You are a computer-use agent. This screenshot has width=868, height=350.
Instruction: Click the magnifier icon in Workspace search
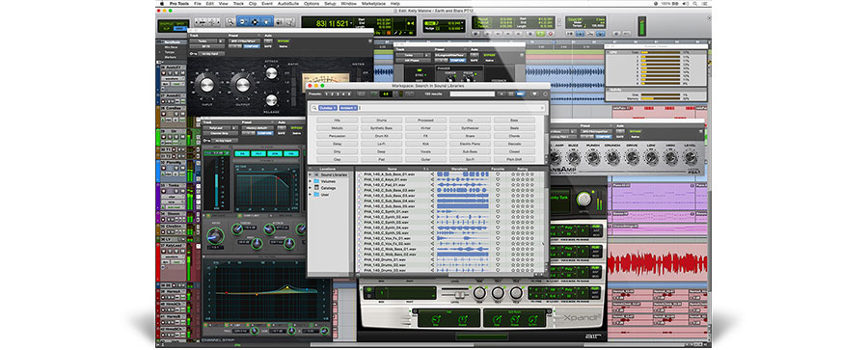[x=313, y=108]
